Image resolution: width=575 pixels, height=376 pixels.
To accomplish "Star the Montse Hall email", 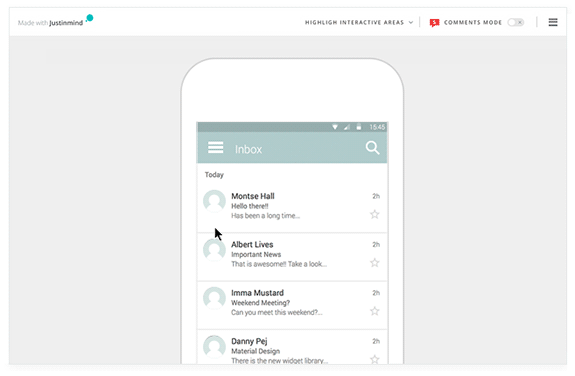I will (x=374, y=214).
